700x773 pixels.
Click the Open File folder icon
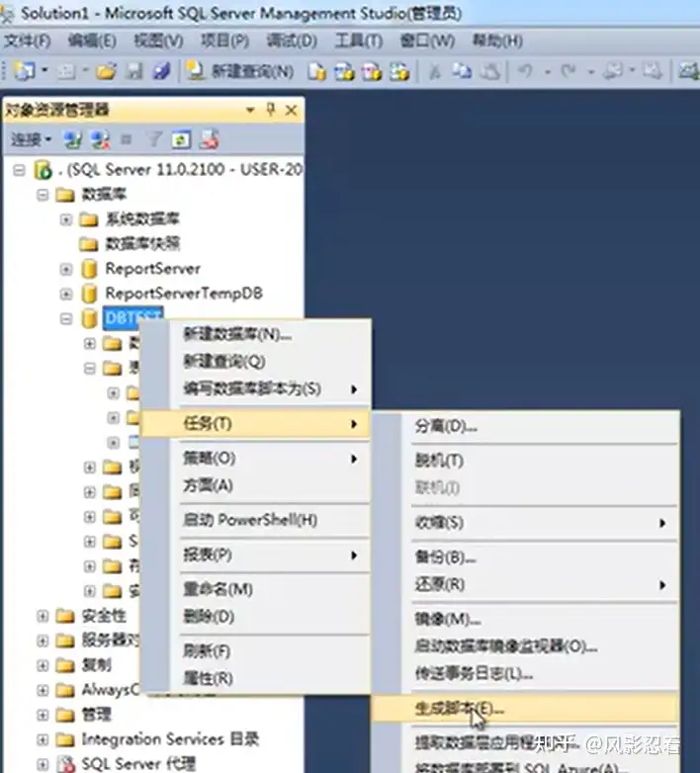(106, 72)
